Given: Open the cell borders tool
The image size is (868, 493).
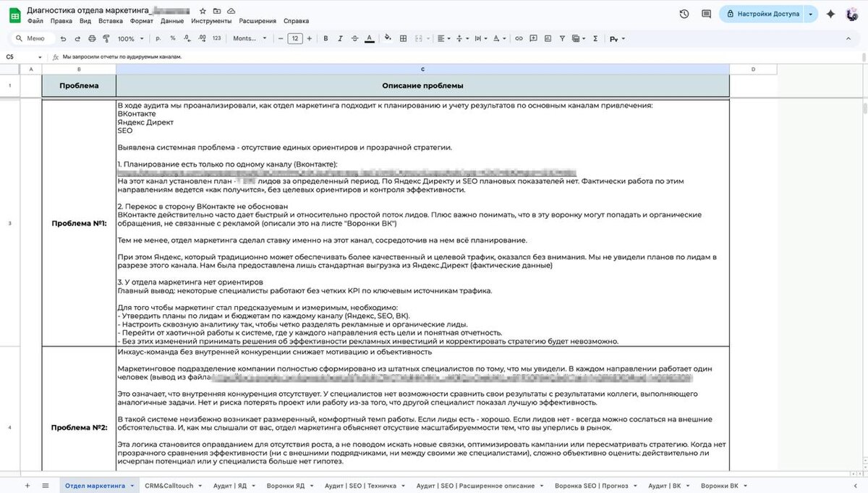Looking at the screenshot, I should coord(403,38).
